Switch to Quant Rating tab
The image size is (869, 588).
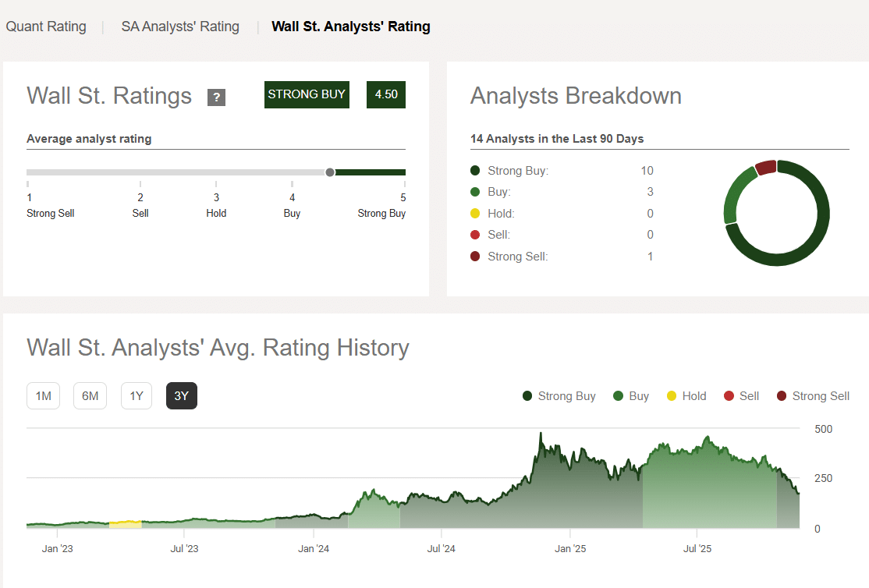[x=46, y=27]
